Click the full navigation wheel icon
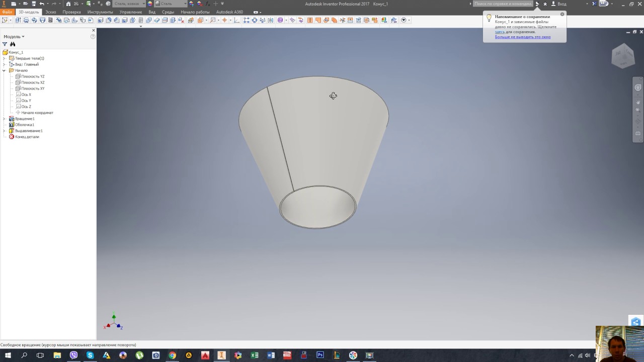Viewport: 644px width, 362px height. click(638, 88)
